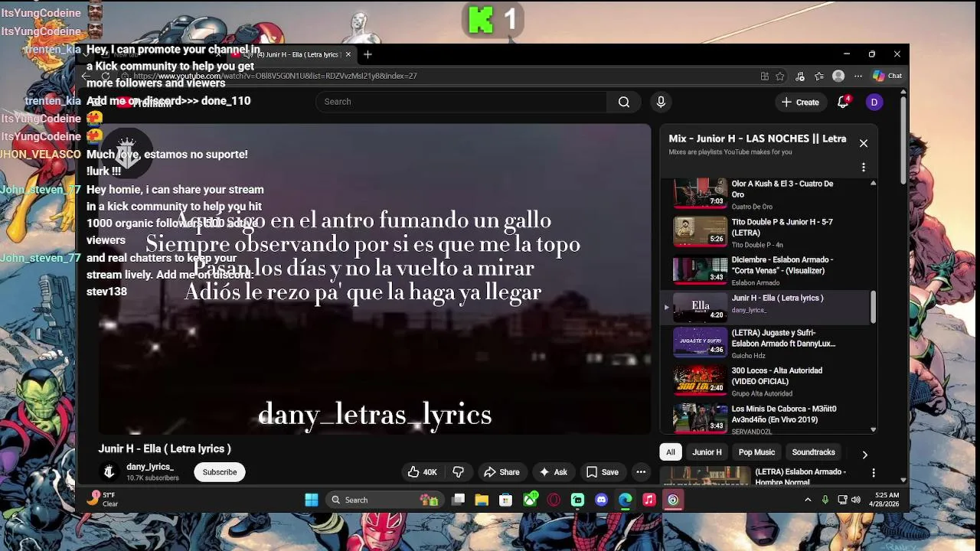The height and width of the screenshot is (551, 980).
Task: Dislike the Junir H Ella video
Action: coord(459,472)
